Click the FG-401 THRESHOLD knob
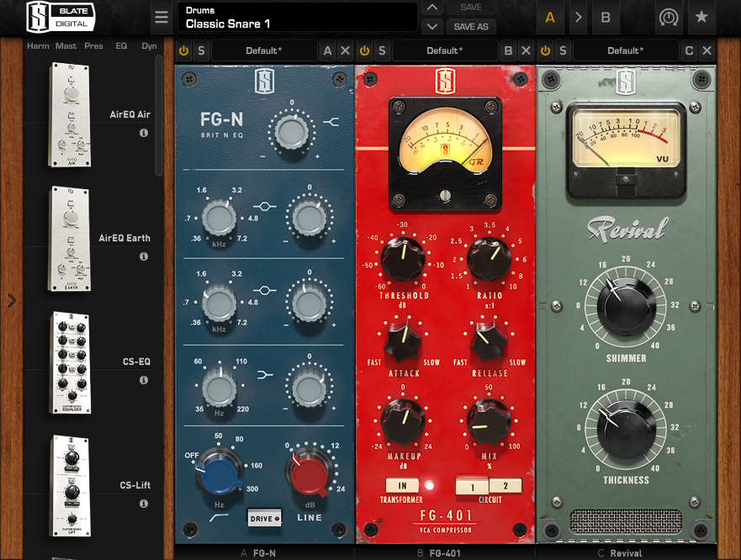 [x=403, y=260]
